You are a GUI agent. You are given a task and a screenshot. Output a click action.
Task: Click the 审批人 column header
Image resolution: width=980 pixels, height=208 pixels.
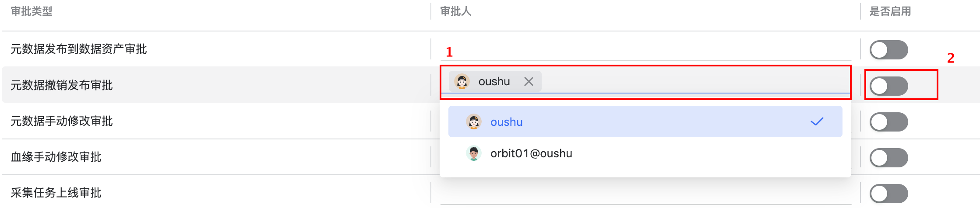[456, 11]
